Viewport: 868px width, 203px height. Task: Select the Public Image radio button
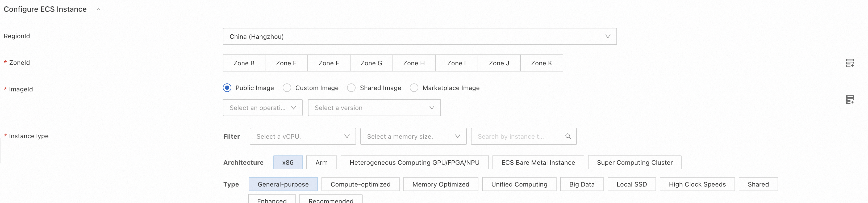[x=227, y=88]
